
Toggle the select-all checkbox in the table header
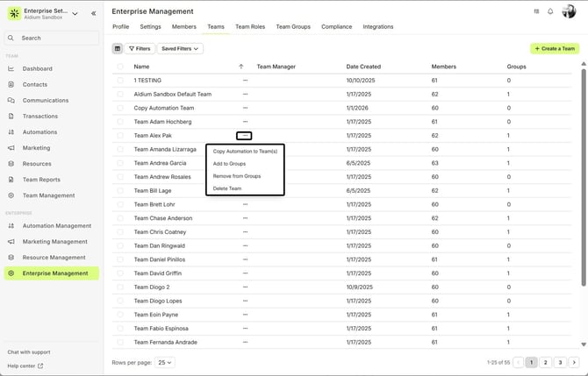click(x=120, y=67)
